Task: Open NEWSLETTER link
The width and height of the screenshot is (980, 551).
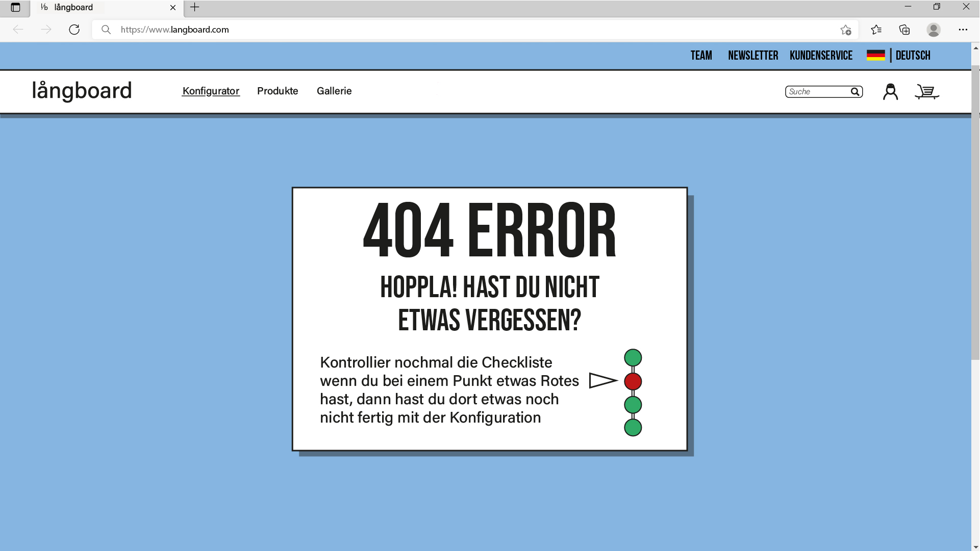Action: coord(753,56)
